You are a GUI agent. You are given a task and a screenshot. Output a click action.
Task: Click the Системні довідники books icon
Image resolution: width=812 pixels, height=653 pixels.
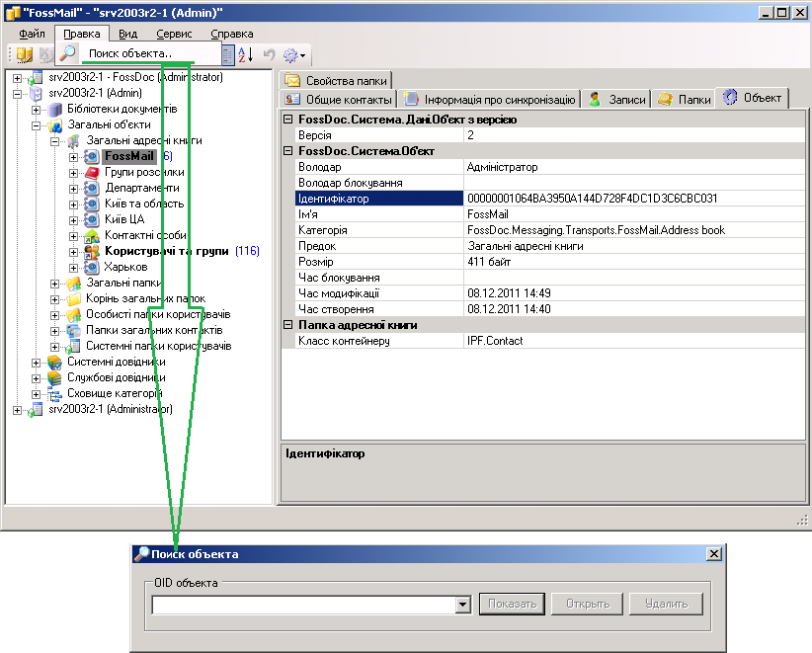point(56,362)
